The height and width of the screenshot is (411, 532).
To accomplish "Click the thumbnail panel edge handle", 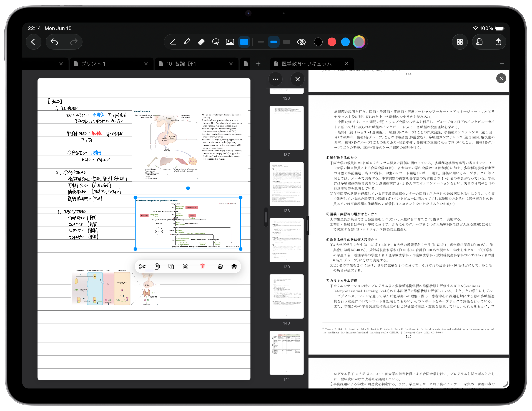I will [307, 226].
